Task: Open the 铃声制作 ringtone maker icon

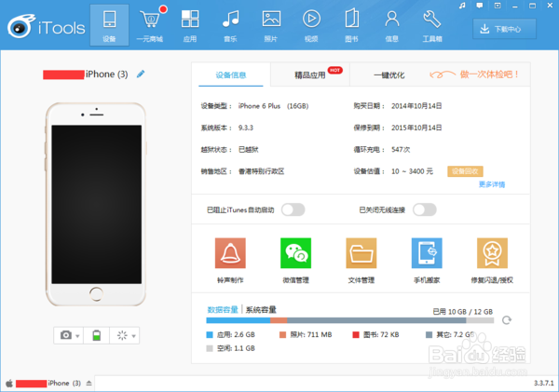Action: pyautogui.click(x=230, y=253)
